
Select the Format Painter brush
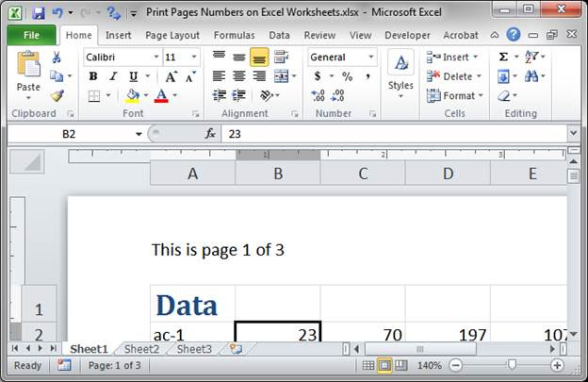click(57, 96)
